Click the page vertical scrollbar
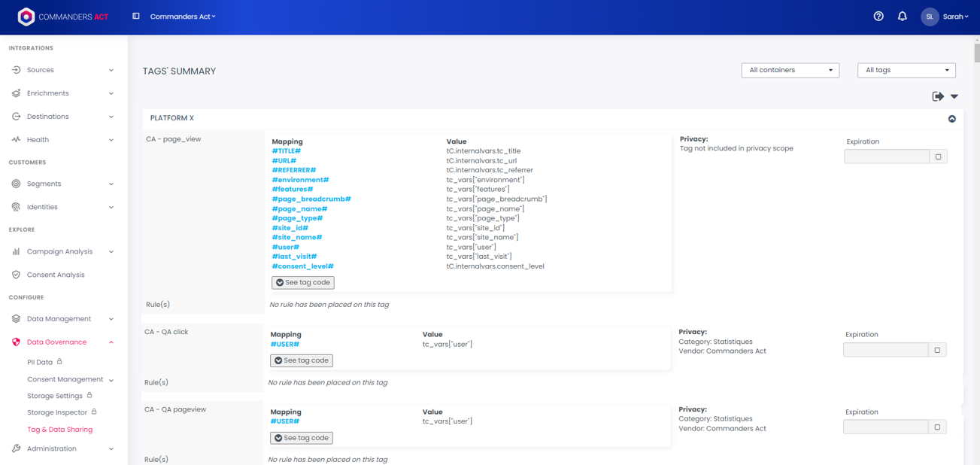 click(976, 53)
